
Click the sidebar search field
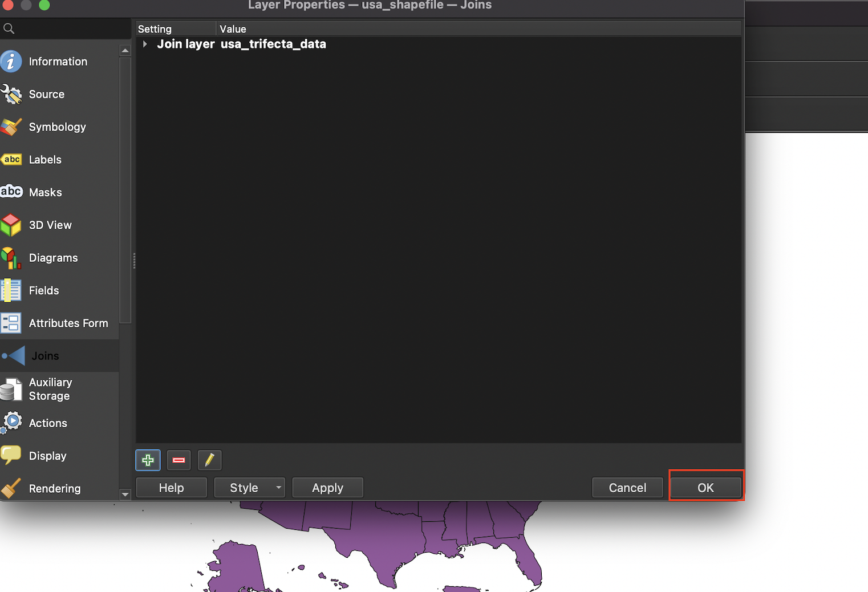pyautogui.click(x=68, y=29)
